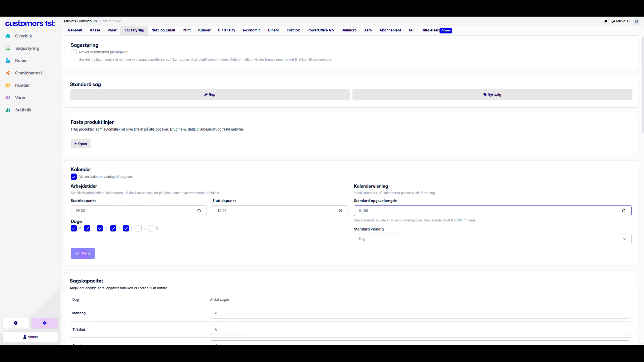
Task: Switch to the SMS og Email tab
Action: tap(164, 30)
